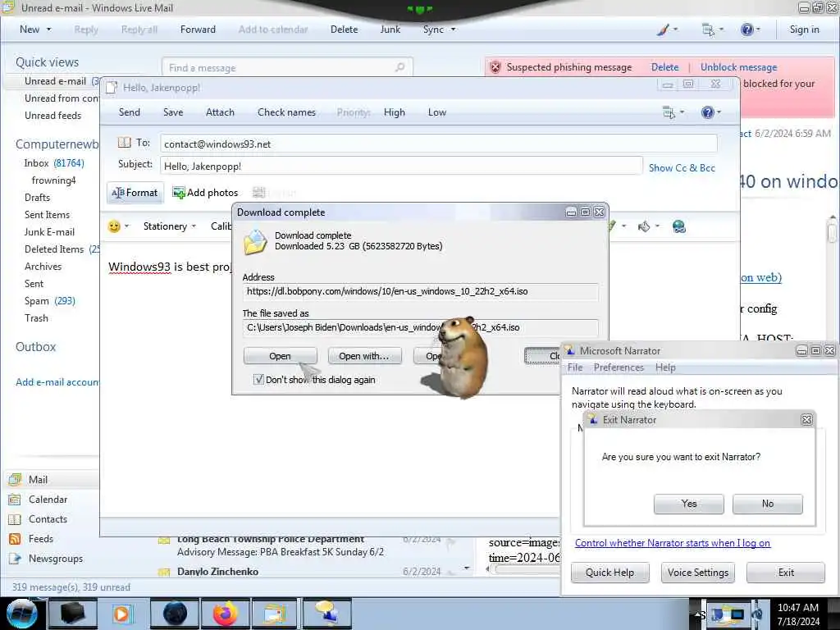Click Yes in Exit Narrator dialog
Image resolution: width=840 pixels, height=630 pixels.
coord(689,504)
